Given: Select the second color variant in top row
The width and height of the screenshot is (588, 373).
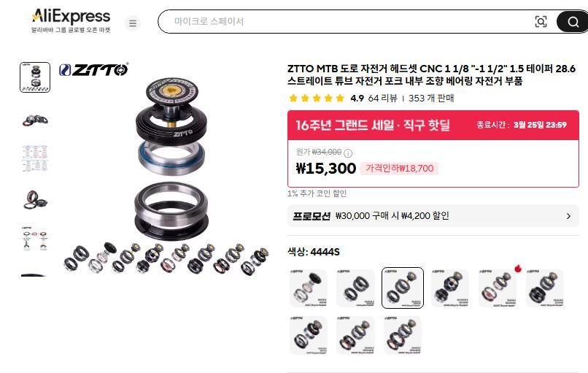Looking at the screenshot, I should coord(355,288).
